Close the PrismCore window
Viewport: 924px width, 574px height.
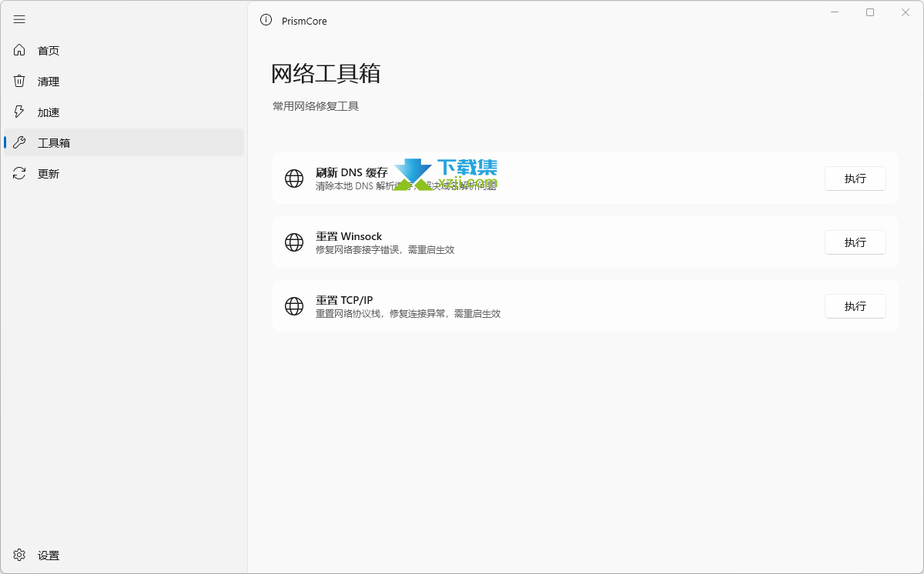coord(906,12)
